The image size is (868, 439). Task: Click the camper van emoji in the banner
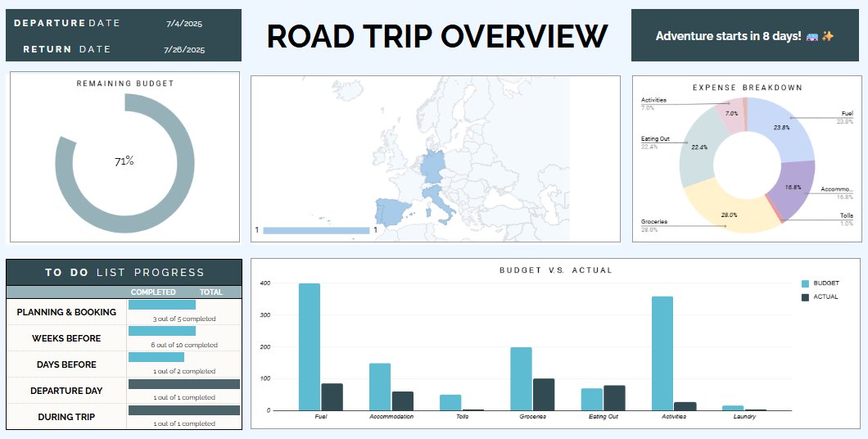coord(812,36)
